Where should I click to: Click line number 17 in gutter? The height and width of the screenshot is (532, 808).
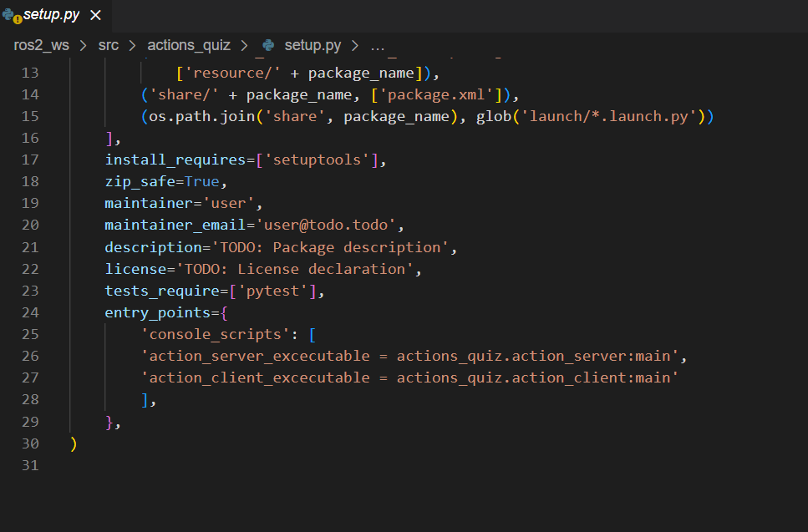[30, 160]
